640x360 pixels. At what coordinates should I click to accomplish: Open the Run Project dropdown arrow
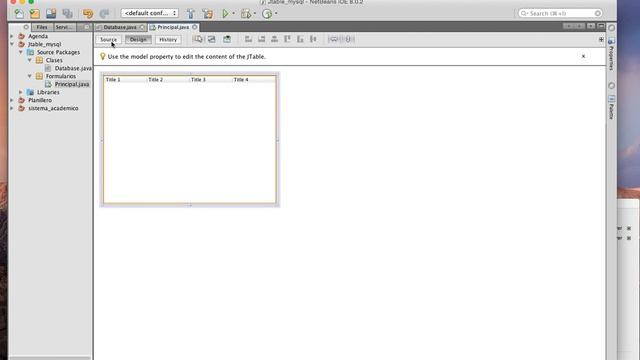click(x=233, y=13)
